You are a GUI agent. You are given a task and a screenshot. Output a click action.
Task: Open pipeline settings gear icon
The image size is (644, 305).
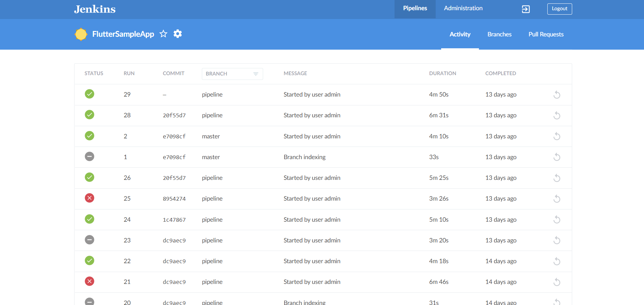point(178,34)
